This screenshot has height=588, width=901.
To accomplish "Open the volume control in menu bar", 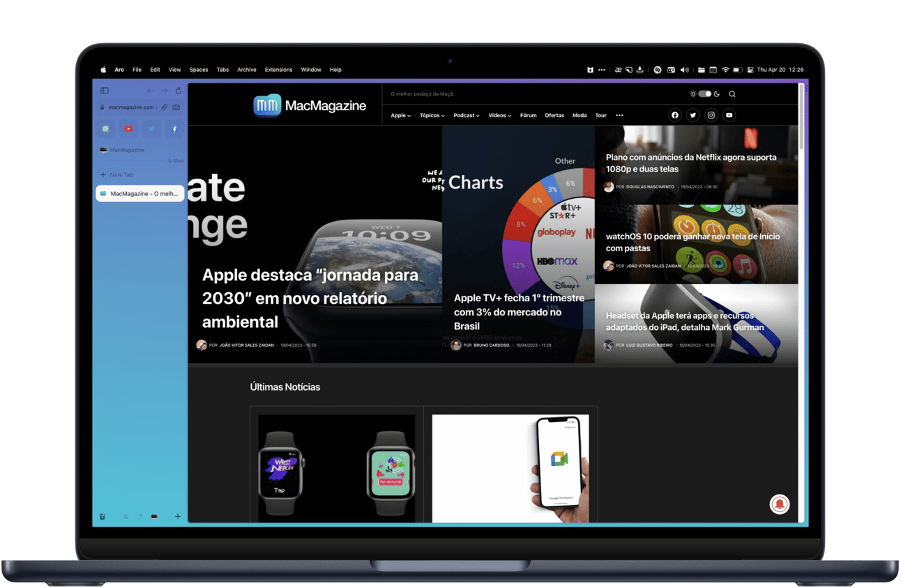I will (x=684, y=70).
